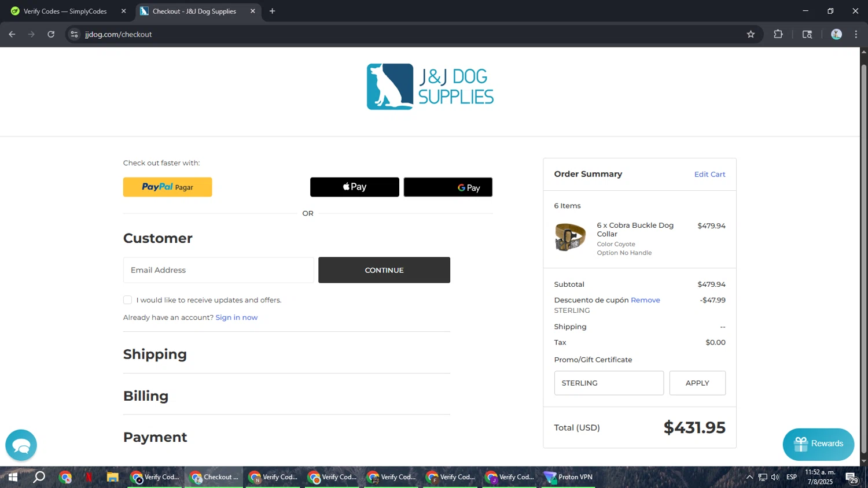
Task: Click the Shipping section heading
Action: tap(155, 354)
